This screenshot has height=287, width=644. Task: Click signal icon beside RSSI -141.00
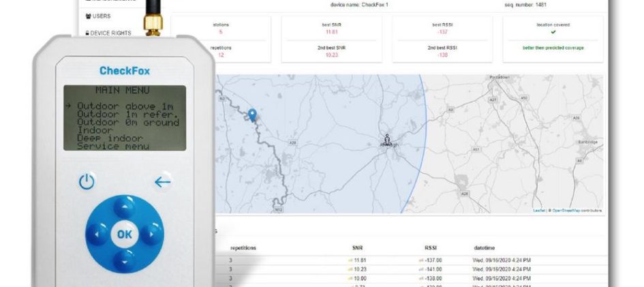point(421,269)
